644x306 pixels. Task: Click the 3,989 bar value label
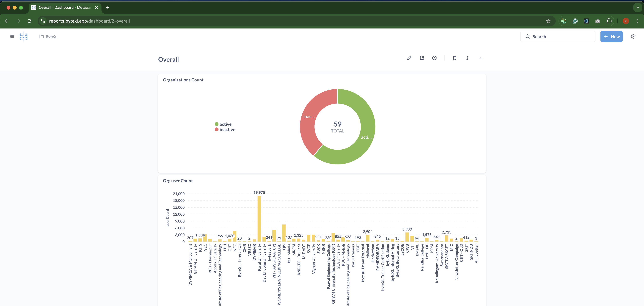click(x=407, y=229)
